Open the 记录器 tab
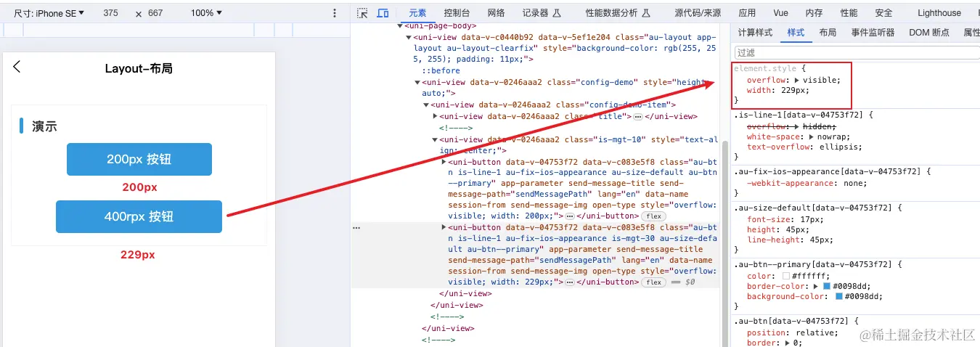Image resolution: width=980 pixels, height=347 pixels. (x=535, y=13)
